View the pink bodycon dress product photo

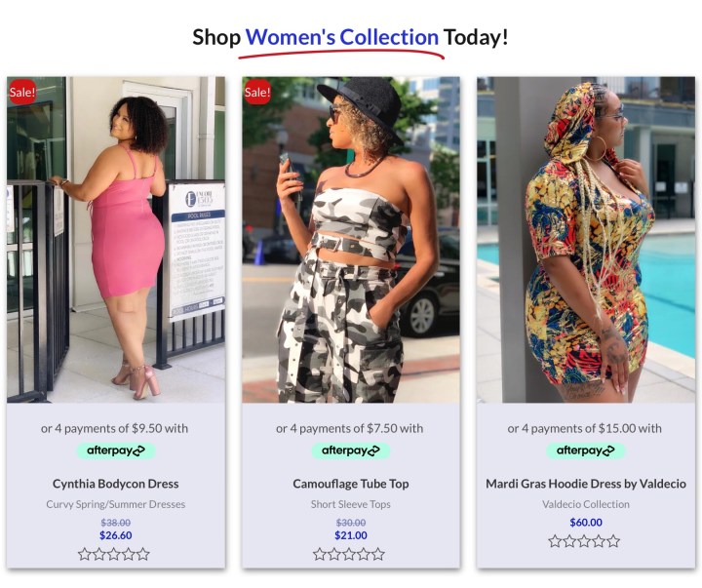pyautogui.click(x=116, y=240)
